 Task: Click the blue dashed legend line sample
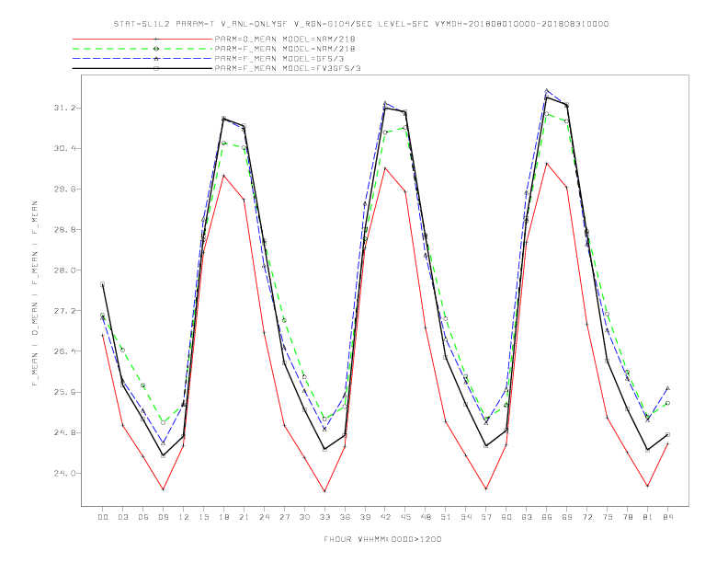pyautogui.click(x=142, y=59)
